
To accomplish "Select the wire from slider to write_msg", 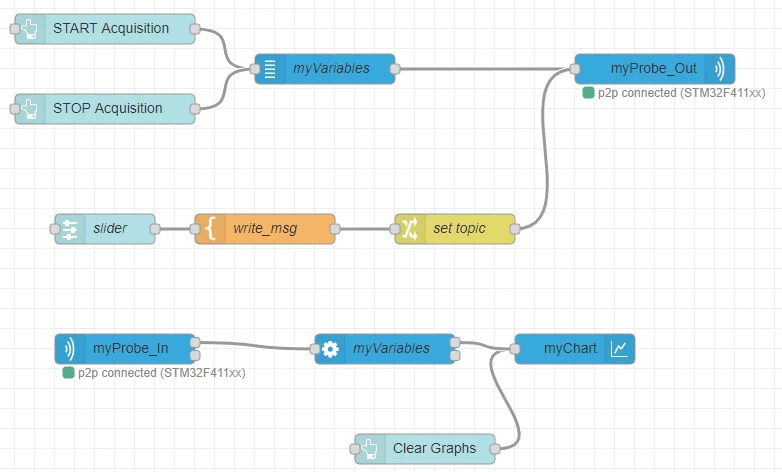I will click(175, 229).
